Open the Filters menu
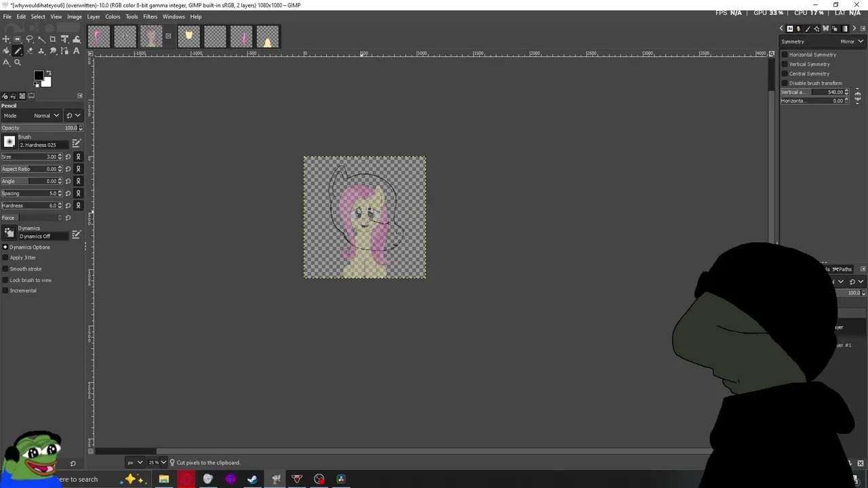Image resolution: width=868 pixels, height=488 pixels. tap(150, 16)
